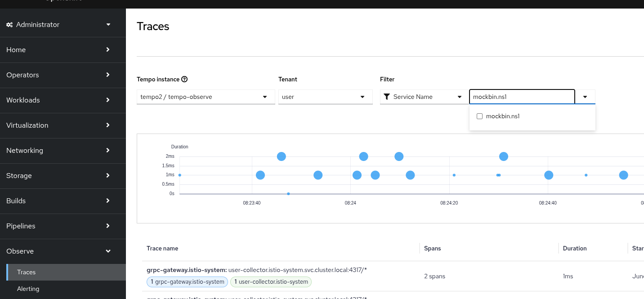Image resolution: width=644 pixels, height=299 pixels.
Task: Open the Tenant user dropdown
Action: click(325, 97)
